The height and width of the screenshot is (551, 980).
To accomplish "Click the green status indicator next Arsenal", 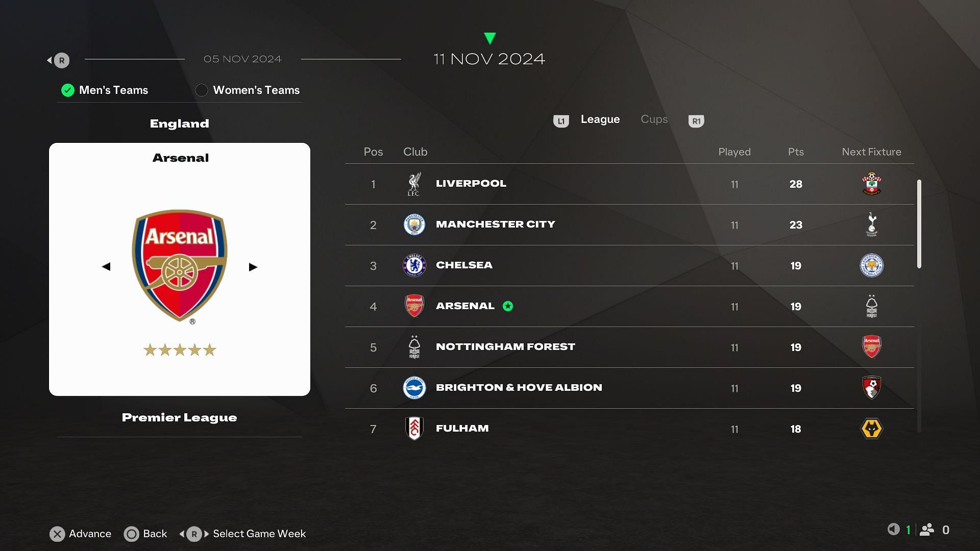I will click(x=507, y=306).
